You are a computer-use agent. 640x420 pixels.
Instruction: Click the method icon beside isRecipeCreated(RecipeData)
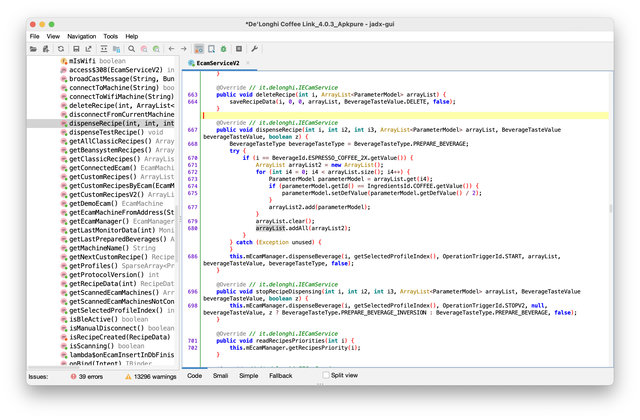(x=64, y=337)
